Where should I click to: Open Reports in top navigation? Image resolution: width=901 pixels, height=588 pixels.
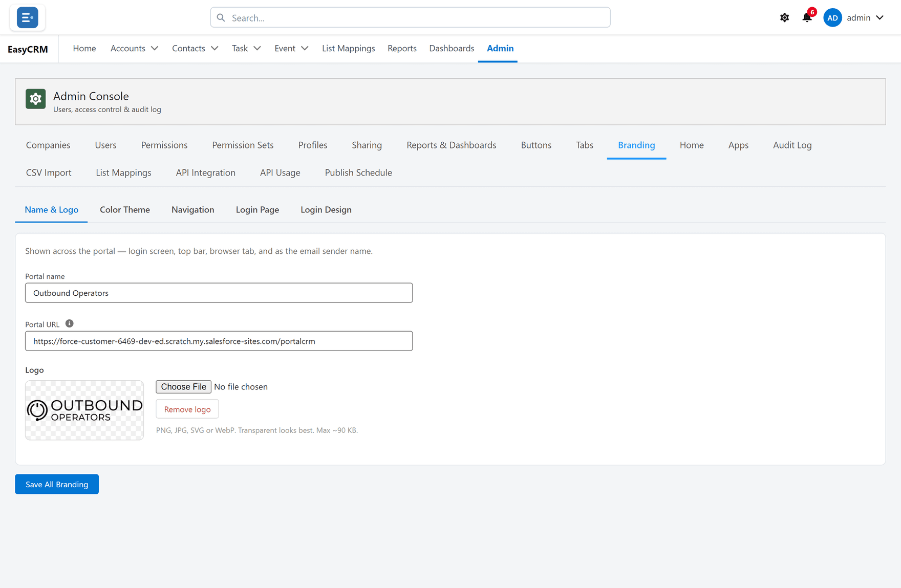pos(402,48)
